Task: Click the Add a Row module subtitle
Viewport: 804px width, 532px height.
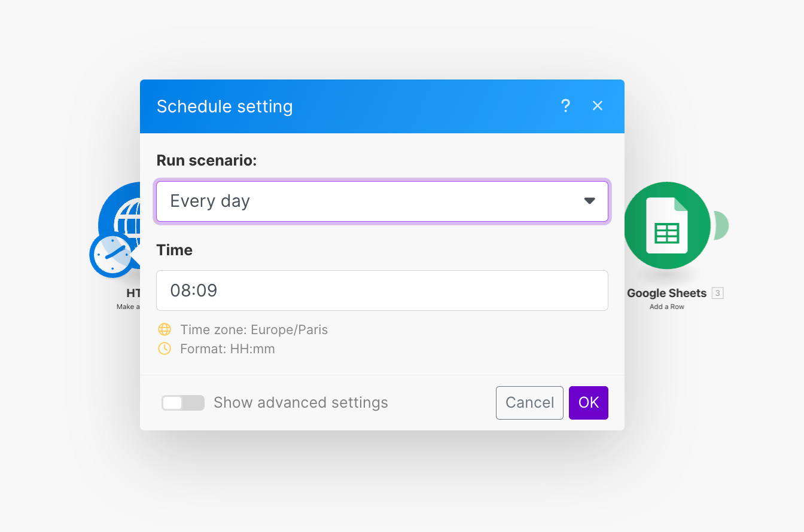Action: tap(666, 307)
